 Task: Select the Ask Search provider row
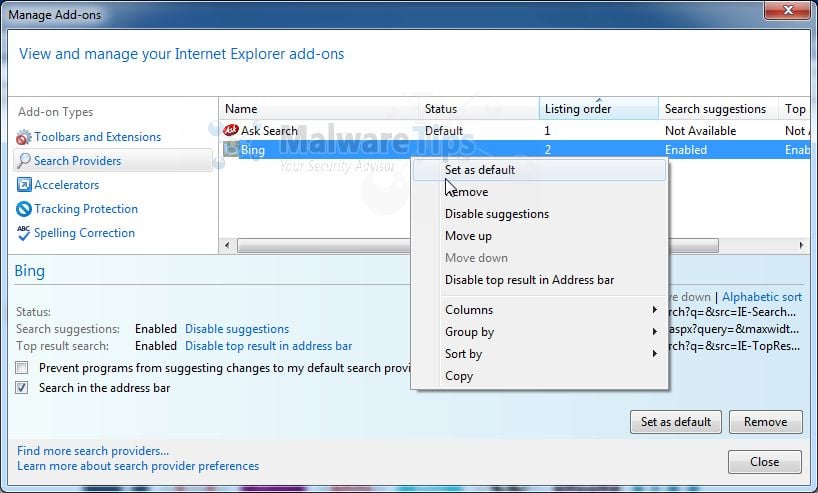coord(514,130)
